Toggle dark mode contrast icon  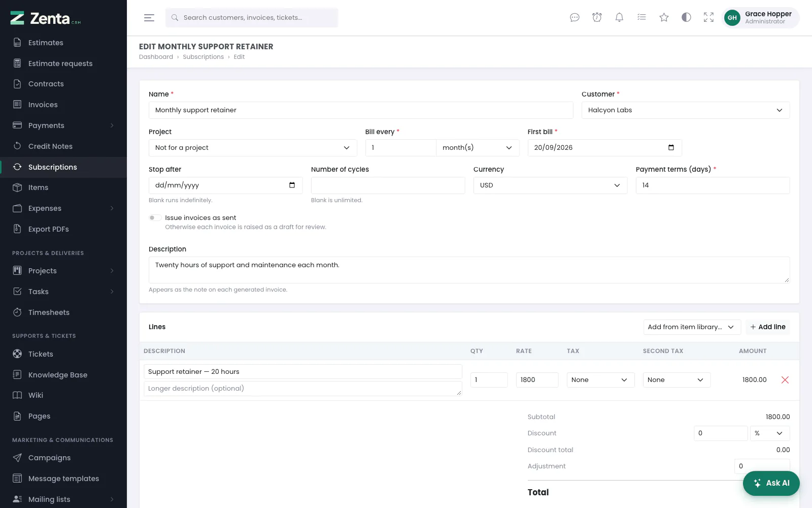pos(686,18)
